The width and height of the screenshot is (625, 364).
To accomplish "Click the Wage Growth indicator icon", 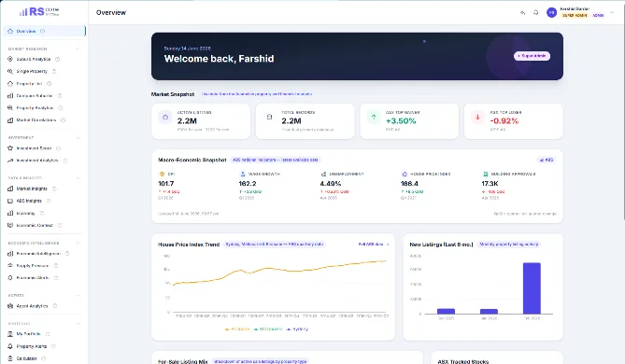I will [242, 174].
